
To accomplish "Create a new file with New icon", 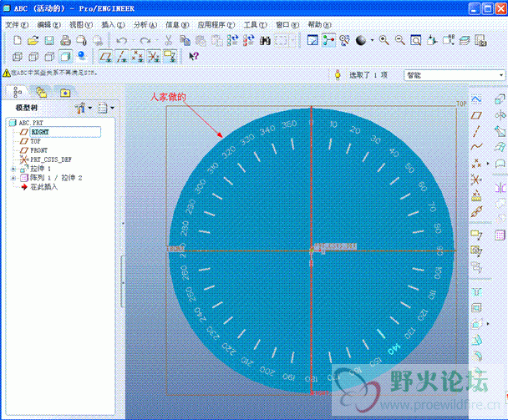I will tap(18, 40).
